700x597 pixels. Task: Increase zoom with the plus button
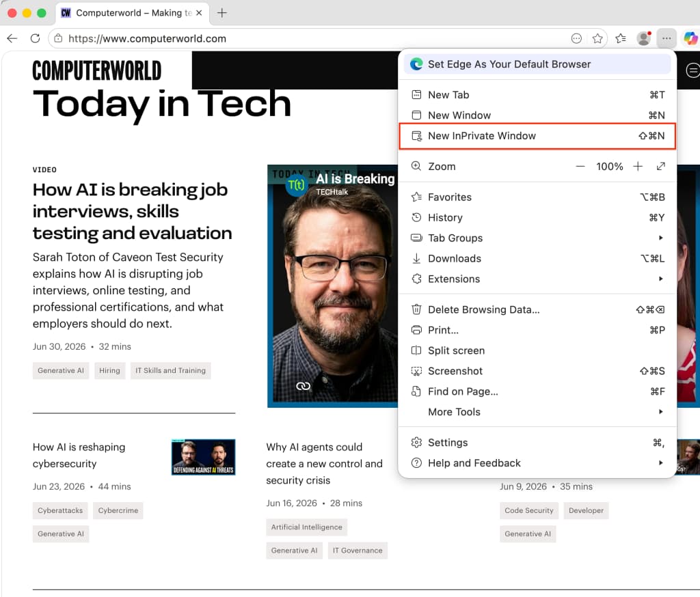[638, 167]
